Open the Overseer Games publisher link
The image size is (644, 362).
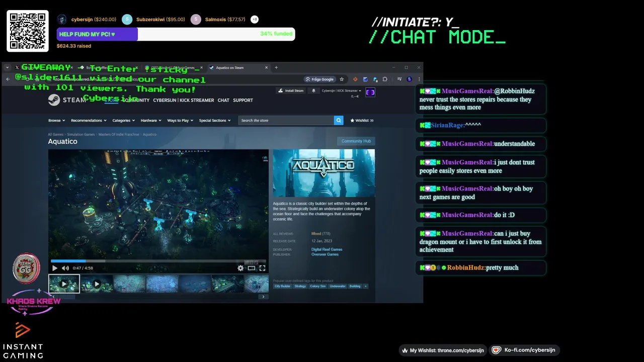point(325,254)
